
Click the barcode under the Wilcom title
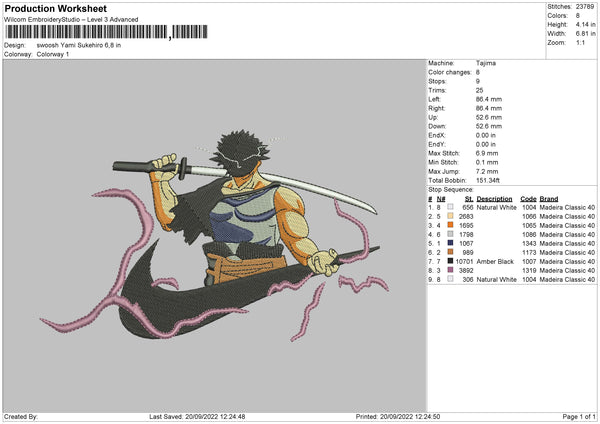(x=106, y=32)
